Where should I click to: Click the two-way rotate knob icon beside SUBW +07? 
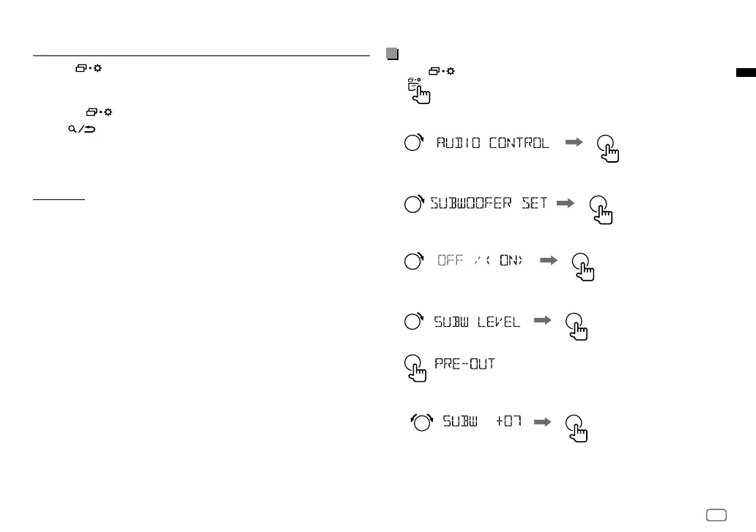(x=422, y=422)
